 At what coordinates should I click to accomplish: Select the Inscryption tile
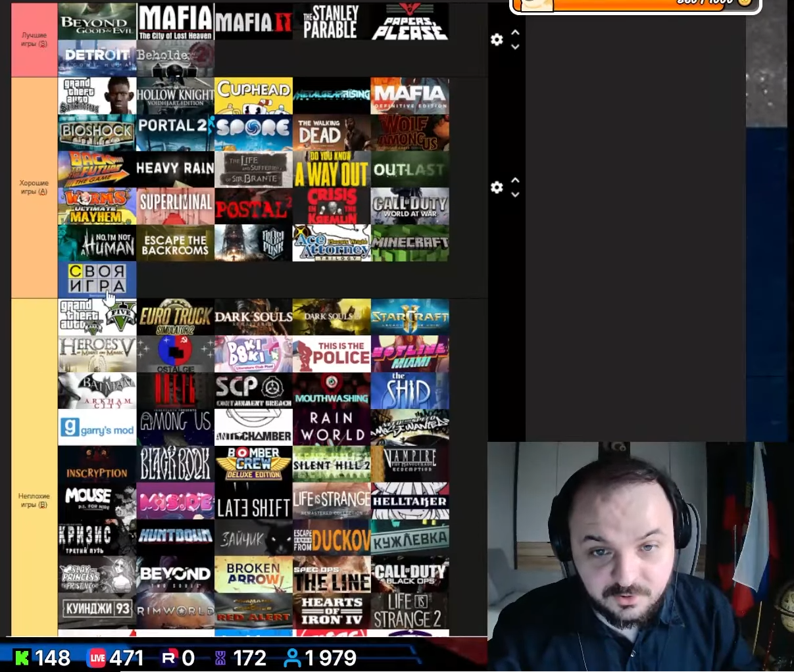tap(97, 464)
